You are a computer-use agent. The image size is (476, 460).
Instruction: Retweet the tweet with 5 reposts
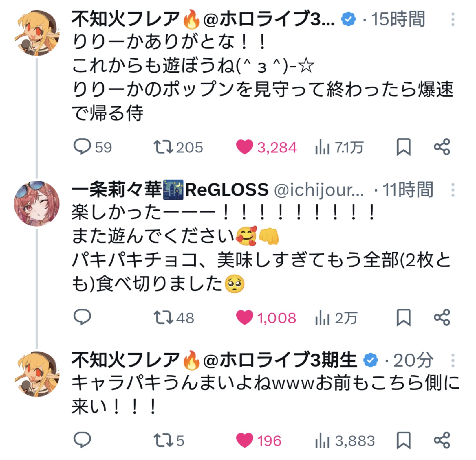pos(163,440)
